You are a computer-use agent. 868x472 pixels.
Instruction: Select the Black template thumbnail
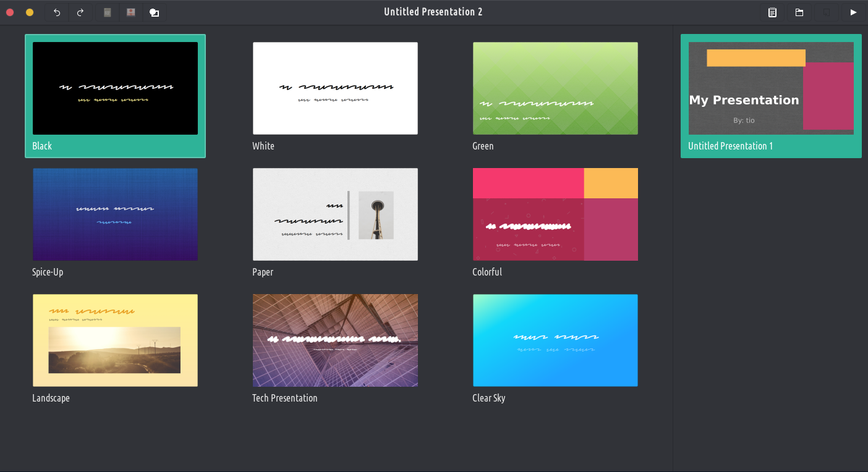115,88
